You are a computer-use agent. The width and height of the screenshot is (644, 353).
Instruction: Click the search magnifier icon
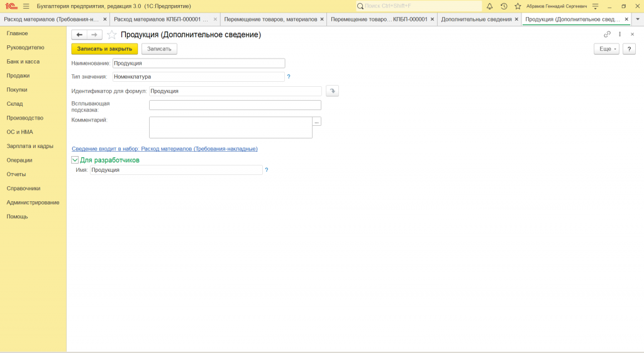[360, 6]
